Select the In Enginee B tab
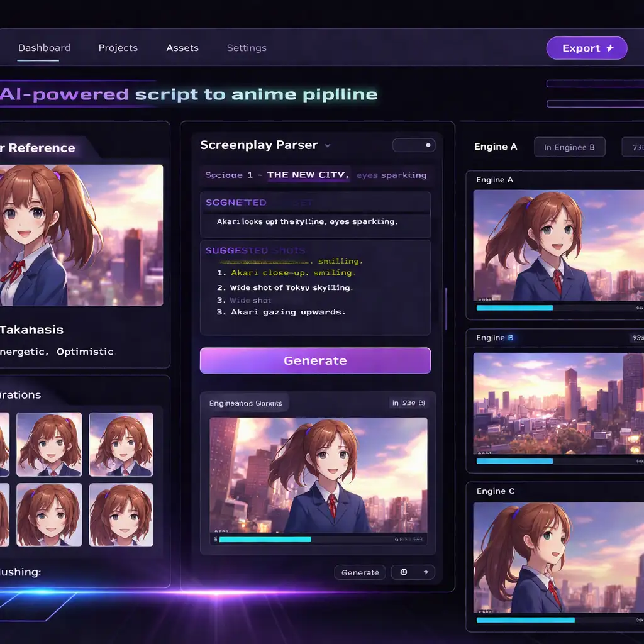644x644 pixels. (569, 147)
